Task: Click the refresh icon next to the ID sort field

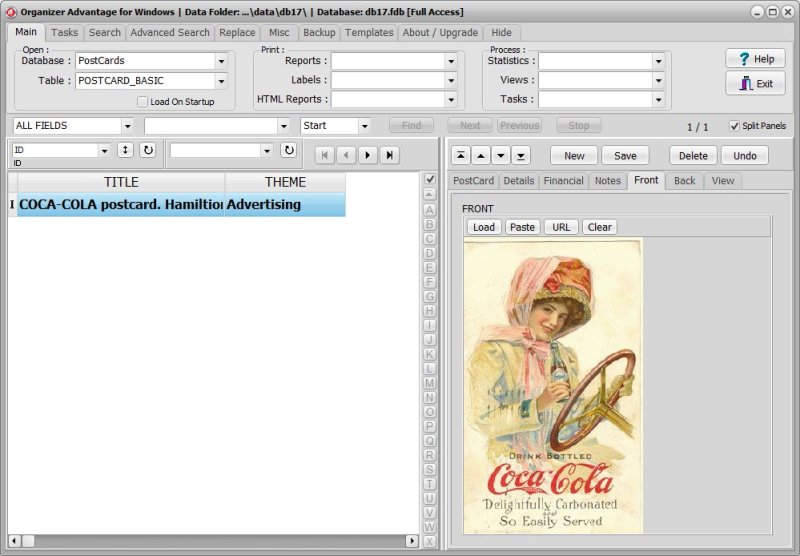Action: pyautogui.click(x=148, y=150)
